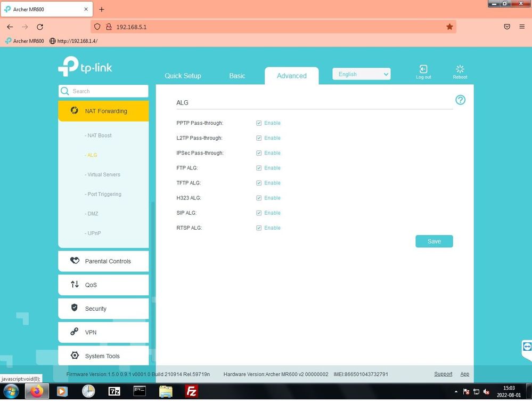The height and width of the screenshot is (411, 532).
Task: Open Firefox hamburger menu icon
Action: pos(522,27)
